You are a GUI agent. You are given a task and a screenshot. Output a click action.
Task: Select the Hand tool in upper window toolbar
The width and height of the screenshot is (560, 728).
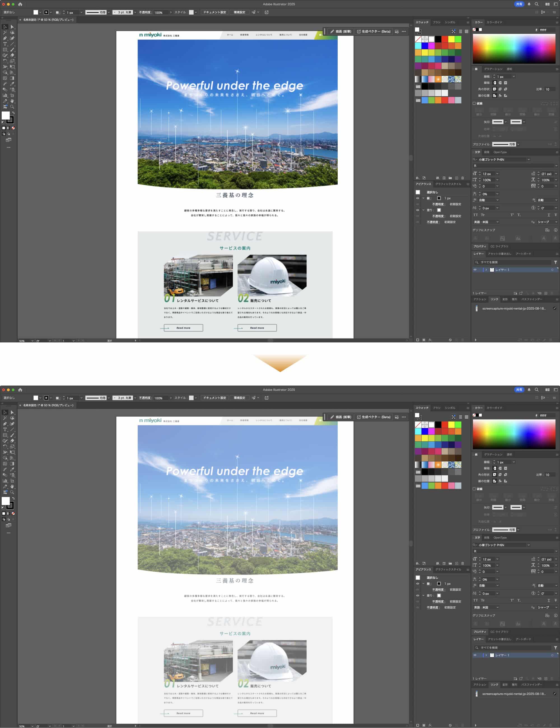[12, 101]
